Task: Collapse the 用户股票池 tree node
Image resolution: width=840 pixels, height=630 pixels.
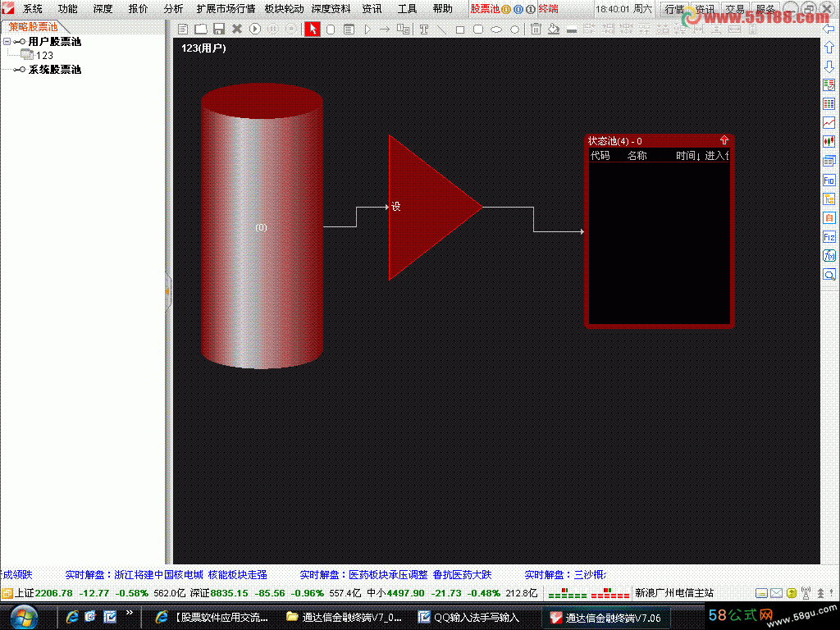Action: 7,41
